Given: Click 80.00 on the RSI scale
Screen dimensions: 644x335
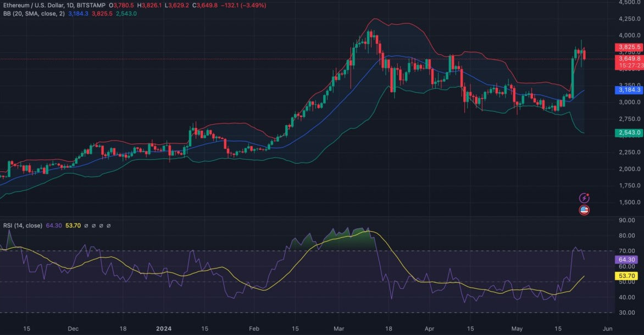Looking at the screenshot, I should tap(627, 236).
